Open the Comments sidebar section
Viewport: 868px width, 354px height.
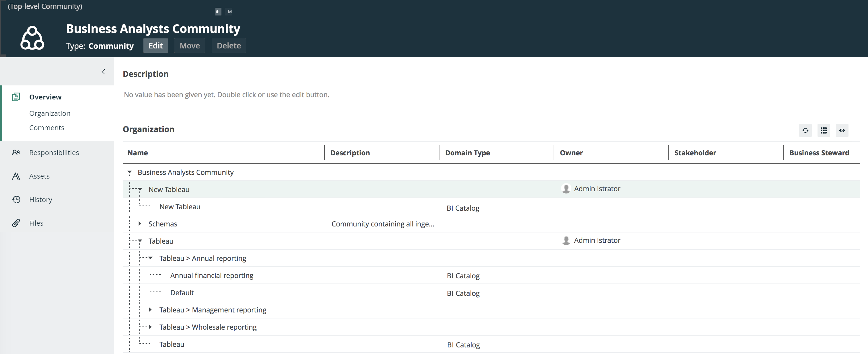click(46, 128)
